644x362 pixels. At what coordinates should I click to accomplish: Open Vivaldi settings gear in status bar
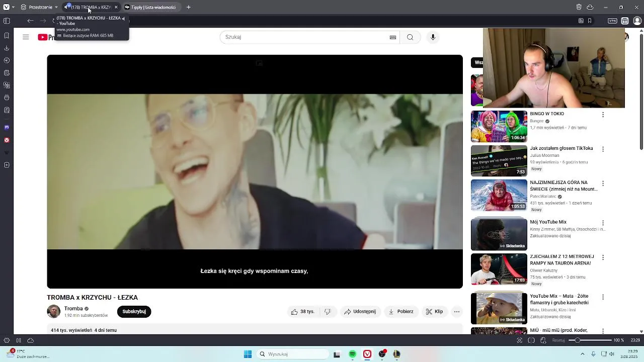click(7, 340)
